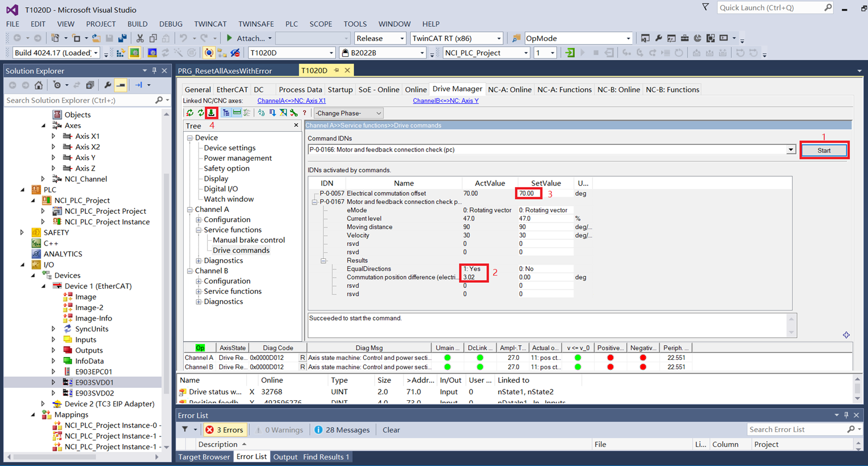Open the Command IDNs dropdown arrow

tap(791, 150)
